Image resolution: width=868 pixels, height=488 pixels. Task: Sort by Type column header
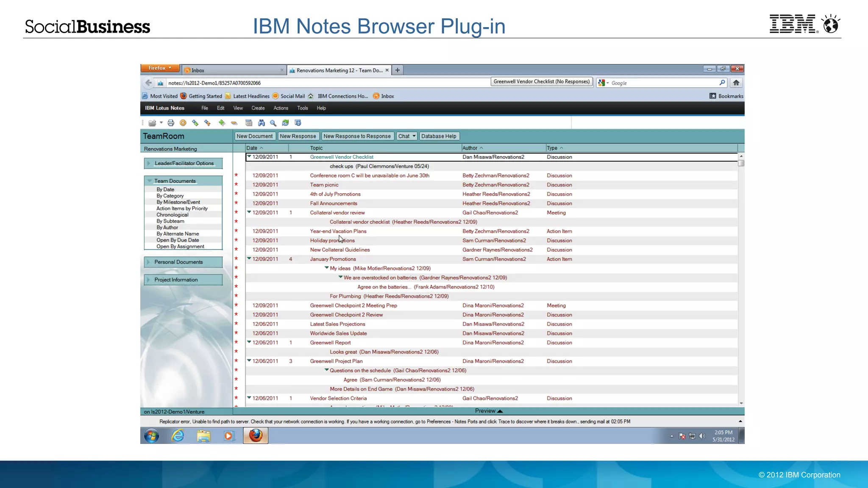(x=642, y=148)
